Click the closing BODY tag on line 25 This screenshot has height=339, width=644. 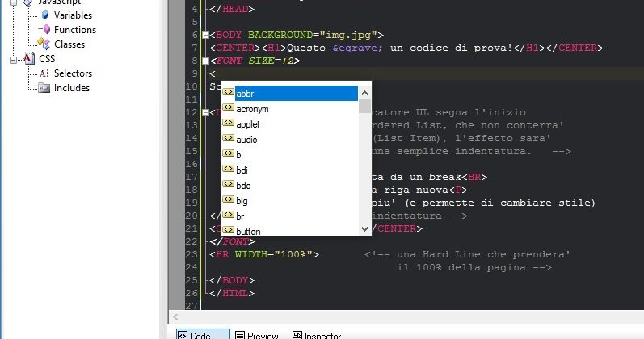pos(232,280)
